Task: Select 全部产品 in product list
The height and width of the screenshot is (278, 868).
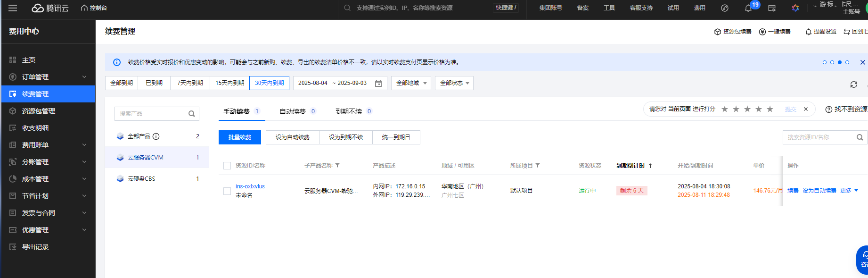Action: (157, 136)
